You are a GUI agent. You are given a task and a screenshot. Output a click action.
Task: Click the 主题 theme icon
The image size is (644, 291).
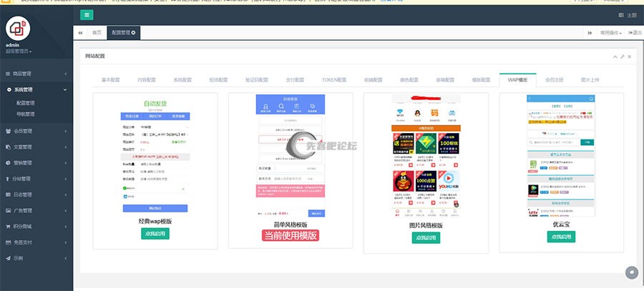tap(619, 15)
